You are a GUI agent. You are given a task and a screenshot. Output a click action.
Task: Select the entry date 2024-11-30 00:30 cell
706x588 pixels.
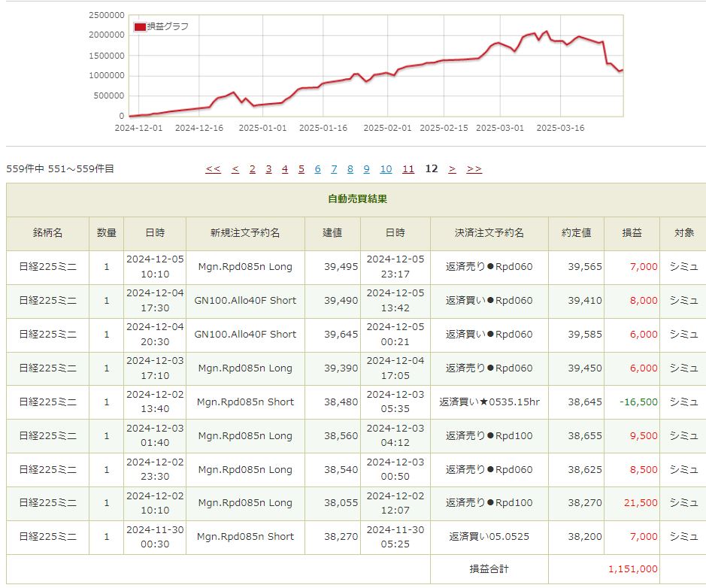tap(155, 537)
